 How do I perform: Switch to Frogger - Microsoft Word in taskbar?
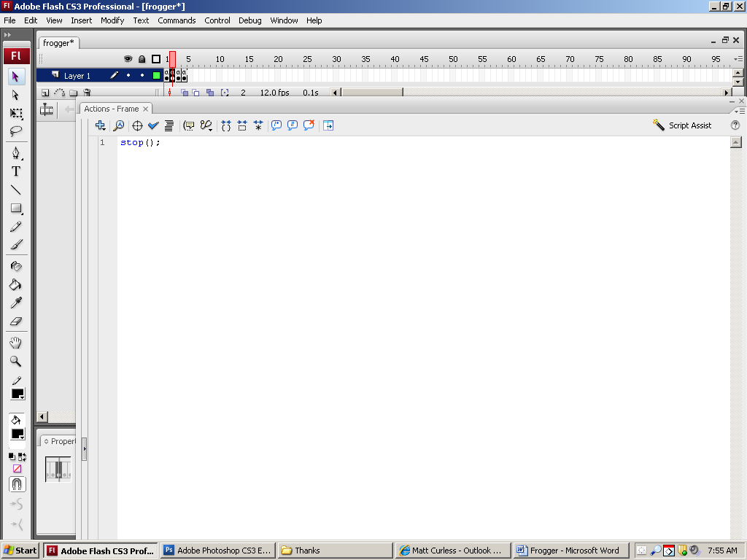pyautogui.click(x=571, y=551)
